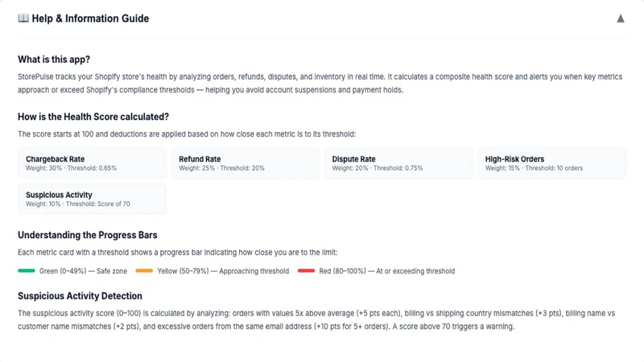Click the 'Green (0–49%) — Safe zone' label
This screenshot has height=362, width=644.
[x=84, y=271]
